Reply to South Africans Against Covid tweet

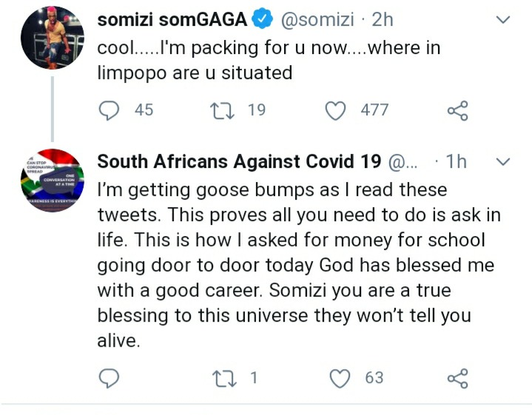pos(110,378)
